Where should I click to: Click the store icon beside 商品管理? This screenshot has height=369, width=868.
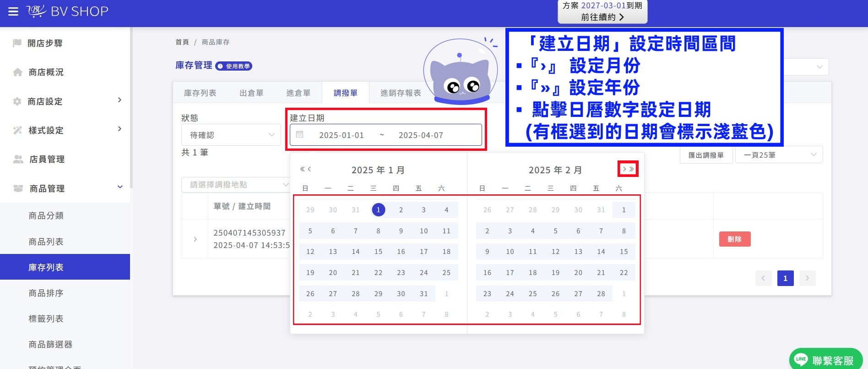pos(18,188)
